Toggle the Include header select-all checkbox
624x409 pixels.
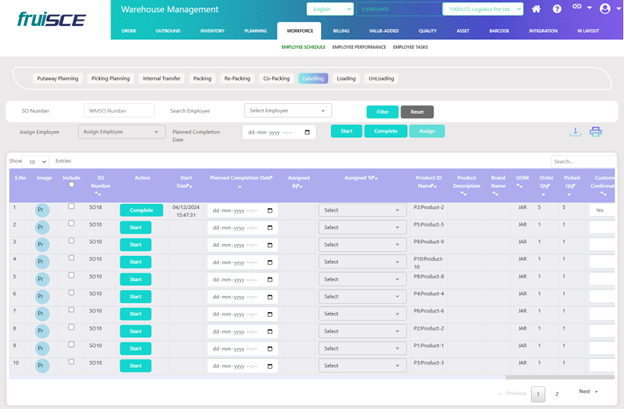(71, 184)
